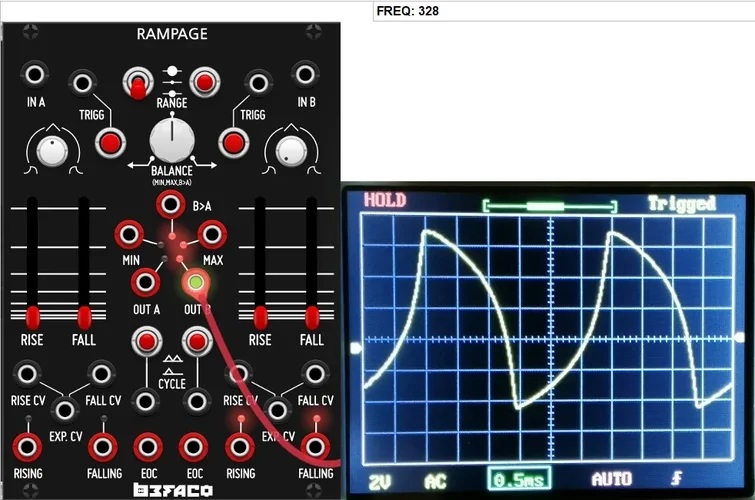Click the Trigged status on the oscilloscope

coord(681,203)
